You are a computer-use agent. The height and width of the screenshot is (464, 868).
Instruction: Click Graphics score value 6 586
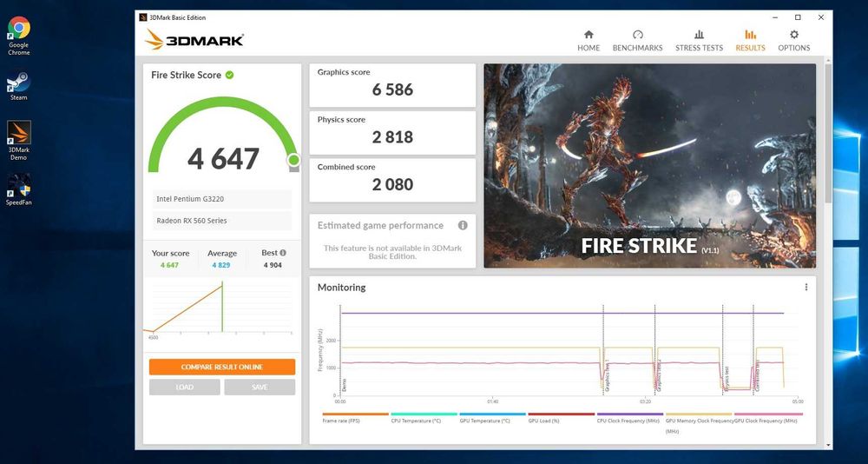coord(392,89)
